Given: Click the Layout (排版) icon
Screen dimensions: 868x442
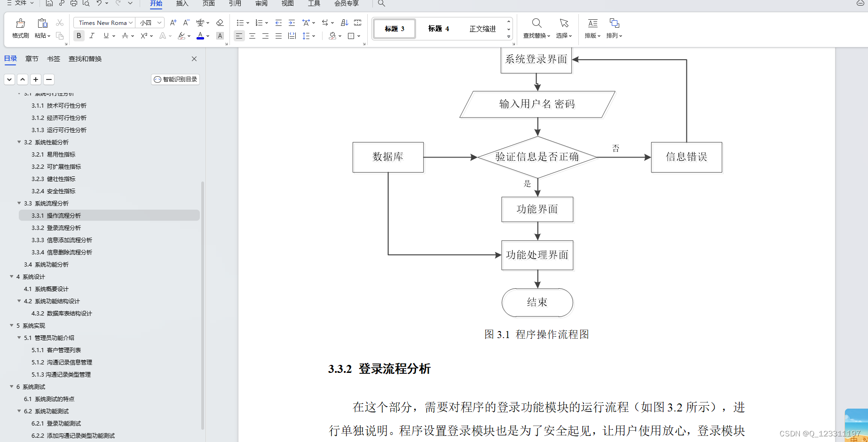Looking at the screenshot, I should click(593, 23).
